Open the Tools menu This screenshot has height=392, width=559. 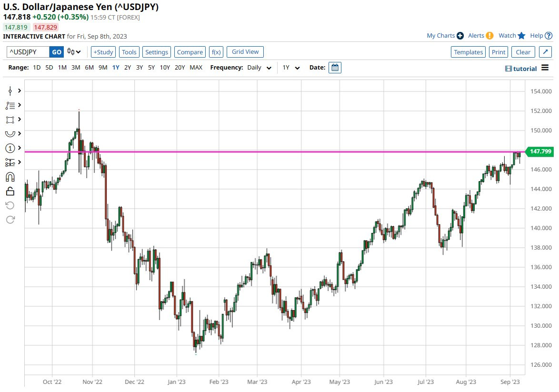click(x=129, y=52)
